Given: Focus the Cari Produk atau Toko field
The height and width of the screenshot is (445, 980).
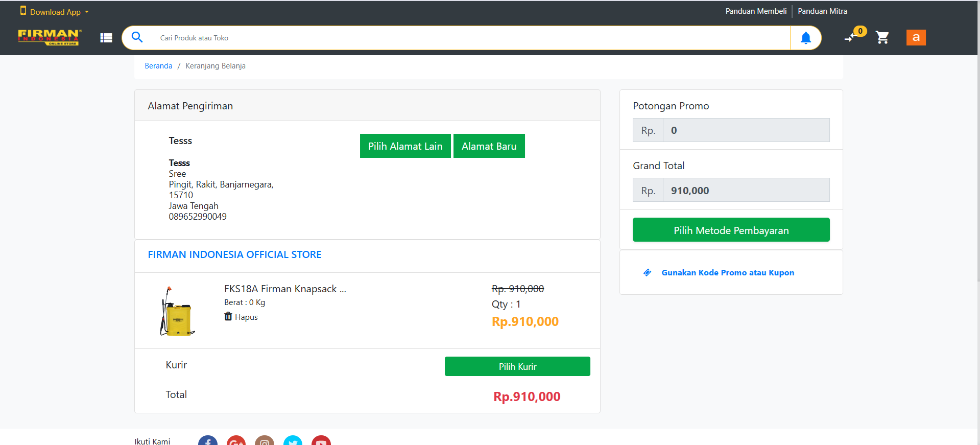Looking at the screenshot, I should click(x=460, y=38).
